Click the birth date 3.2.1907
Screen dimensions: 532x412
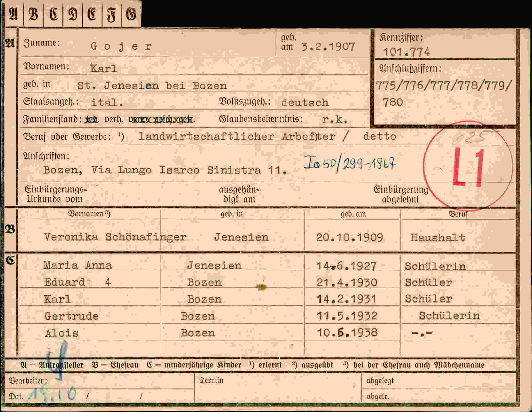pos(328,47)
